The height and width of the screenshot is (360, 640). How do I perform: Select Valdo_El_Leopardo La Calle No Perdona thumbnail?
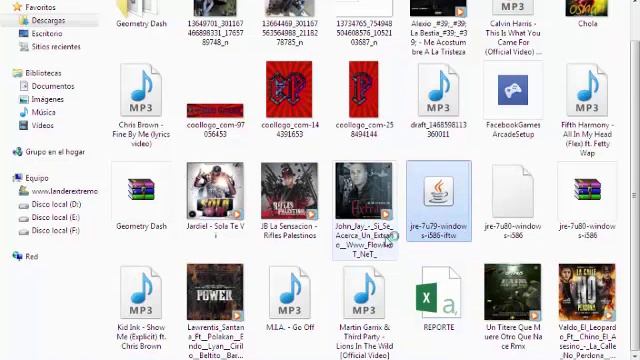coord(587,292)
